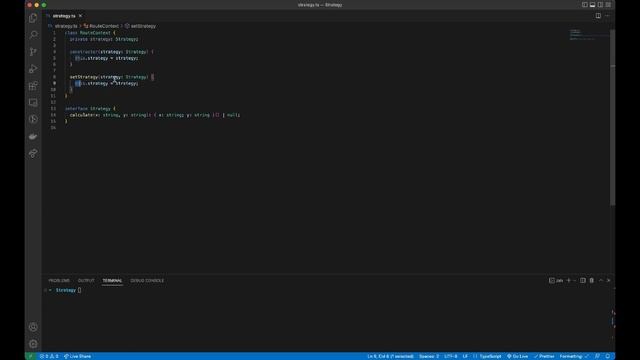Maximize the panel size with chevron up
640x360 pixels.
[x=601, y=280]
